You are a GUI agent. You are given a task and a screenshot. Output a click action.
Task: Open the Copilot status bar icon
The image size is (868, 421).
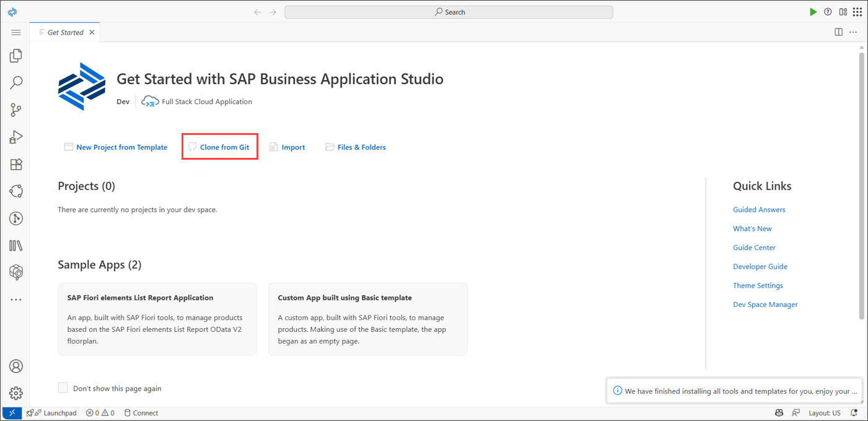(x=779, y=413)
